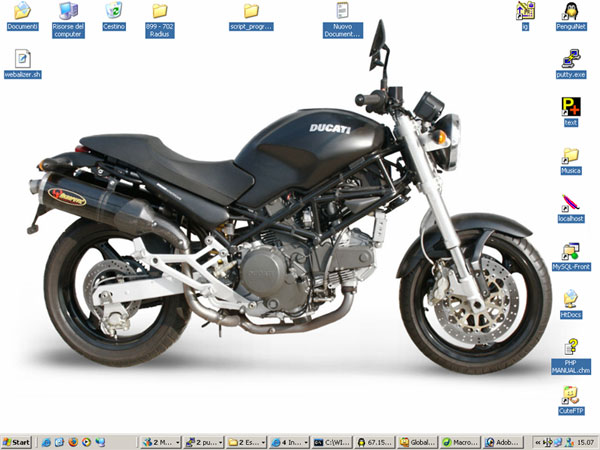Click the second Quick Launch icon
This screenshot has height=450, width=600.
(x=60, y=442)
